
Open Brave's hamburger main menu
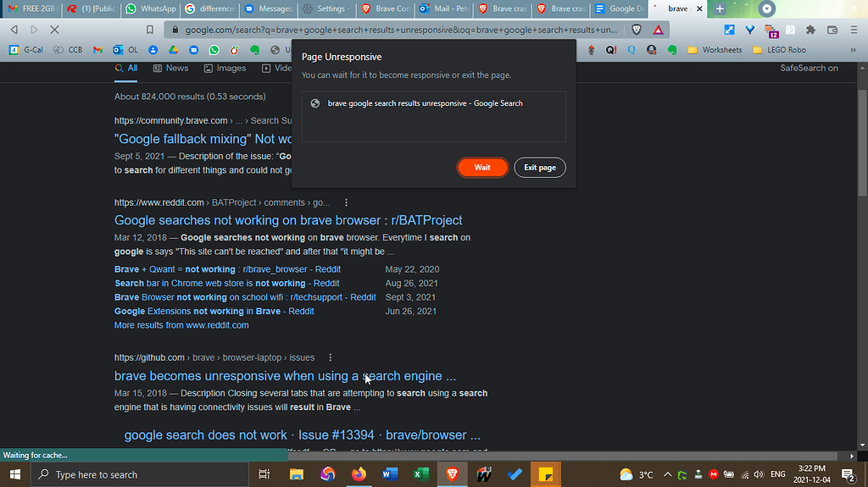[854, 30]
